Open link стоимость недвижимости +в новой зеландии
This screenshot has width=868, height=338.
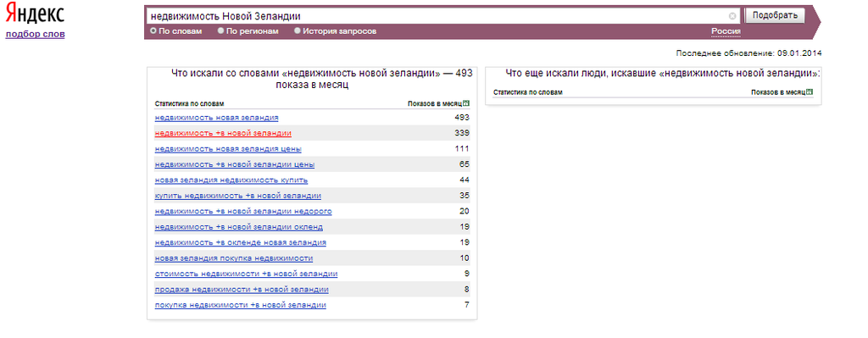tap(247, 274)
